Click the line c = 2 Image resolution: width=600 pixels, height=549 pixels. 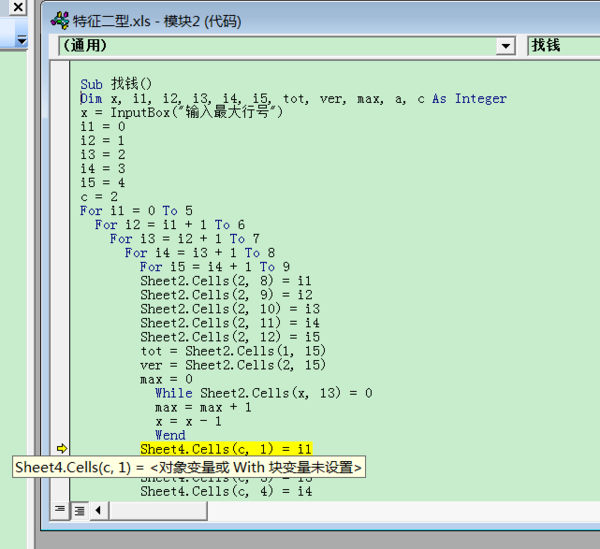click(x=100, y=197)
